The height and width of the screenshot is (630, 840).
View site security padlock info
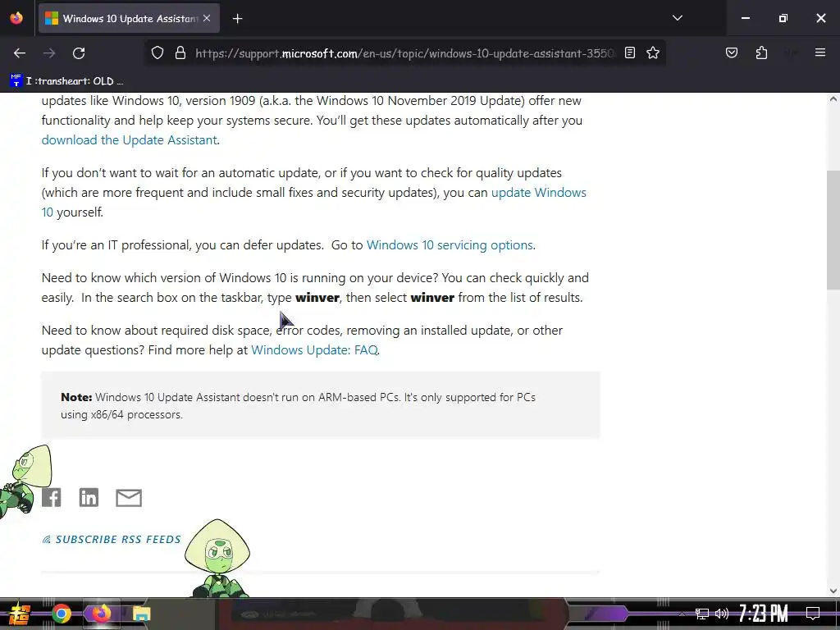[180, 53]
